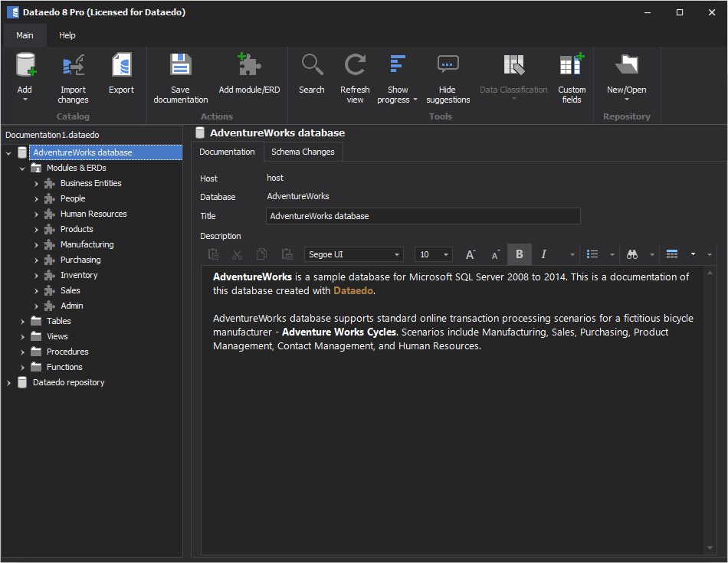728x563 pixels.
Task: Save documentation with the floppy disk icon
Action: point(180,67)
